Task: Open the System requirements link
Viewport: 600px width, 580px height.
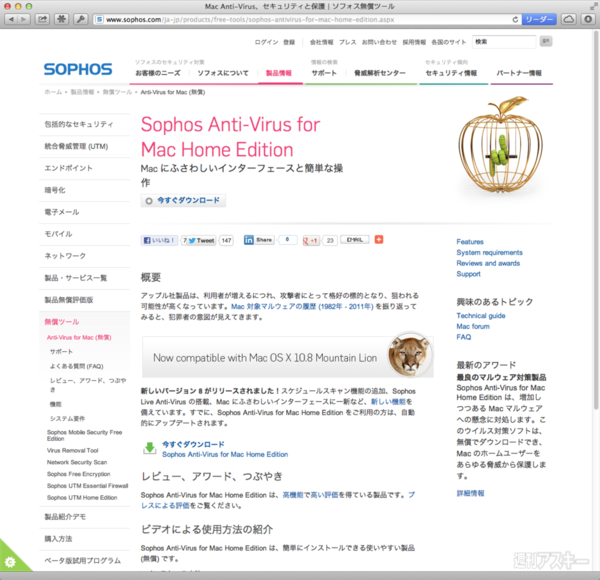Action: click(x=489, y=253)
